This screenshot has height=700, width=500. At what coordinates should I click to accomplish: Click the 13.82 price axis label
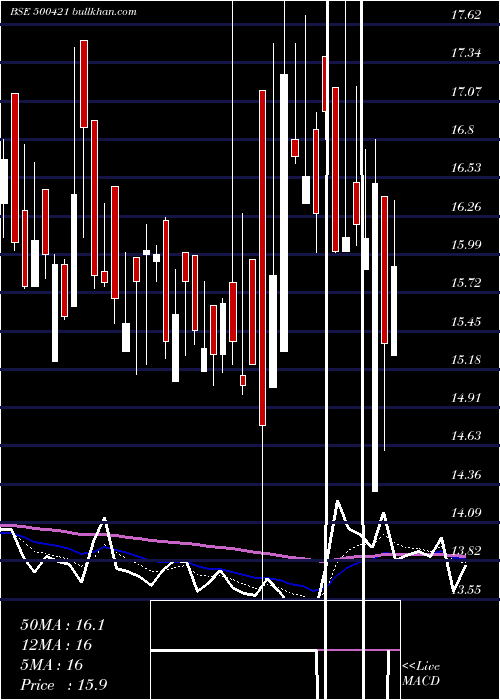pos(466,550)
